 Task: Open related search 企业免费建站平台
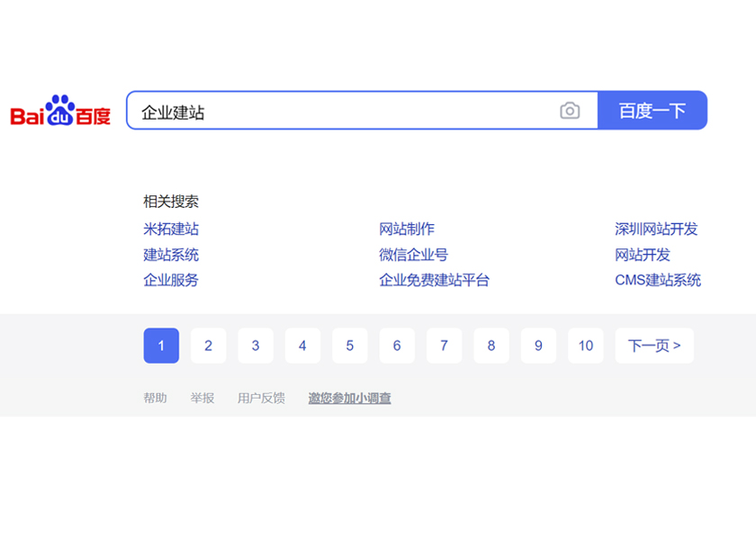click(x=434, y=281)
